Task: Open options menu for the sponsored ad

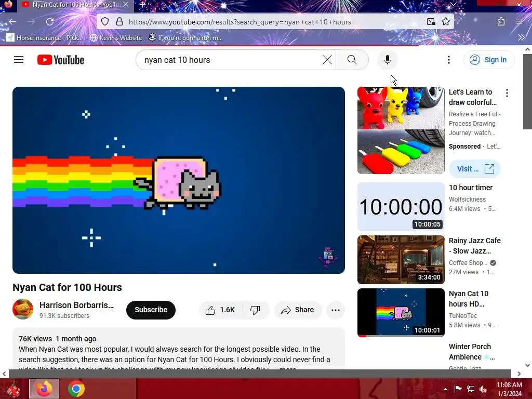Action: click(507, 93)
